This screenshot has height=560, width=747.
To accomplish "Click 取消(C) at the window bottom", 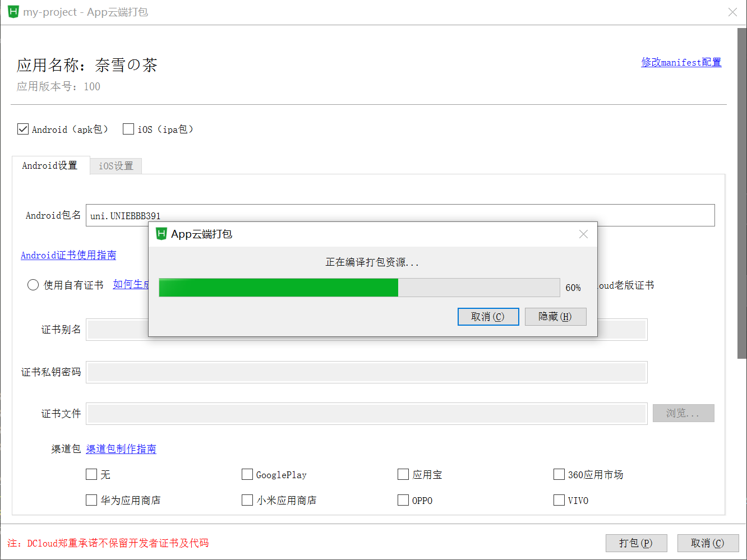I will click(708, 543).
